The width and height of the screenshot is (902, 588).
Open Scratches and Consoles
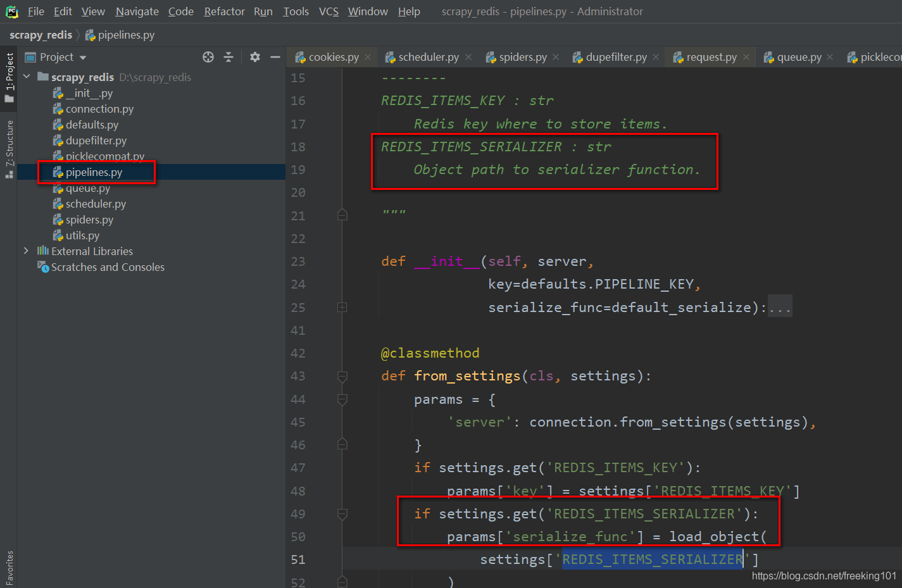[x=108, y=267]
